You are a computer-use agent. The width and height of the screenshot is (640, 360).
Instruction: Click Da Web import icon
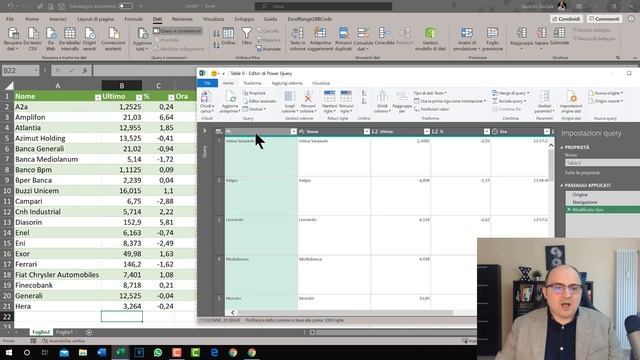(51, 39)
